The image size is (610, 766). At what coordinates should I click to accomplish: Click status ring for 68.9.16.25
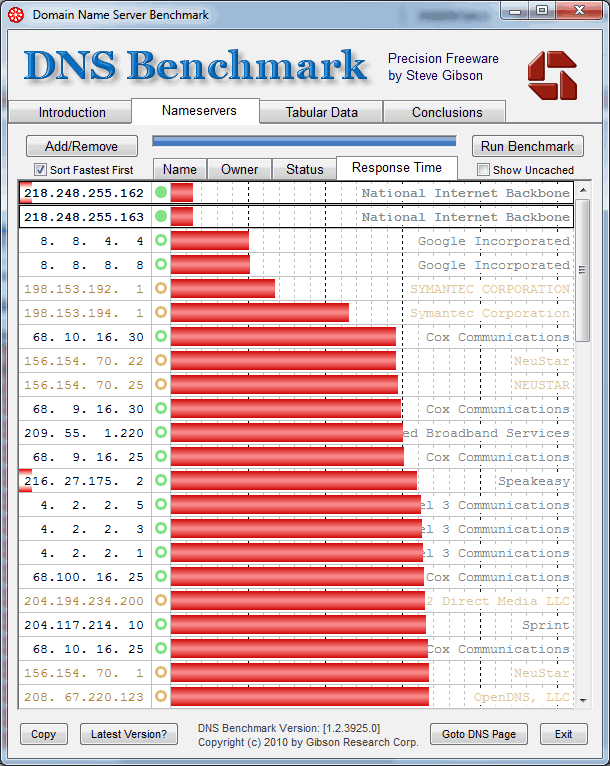[x=161, y=456]
